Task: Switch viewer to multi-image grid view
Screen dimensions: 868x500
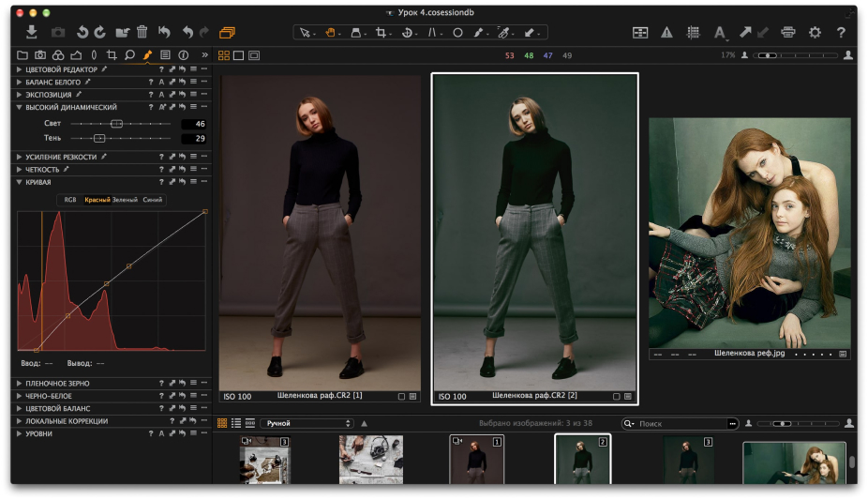Action: (224, 55)
